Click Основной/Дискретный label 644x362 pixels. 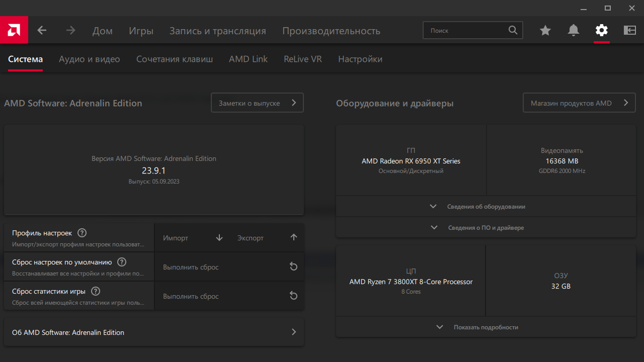[x=411, y=171]
